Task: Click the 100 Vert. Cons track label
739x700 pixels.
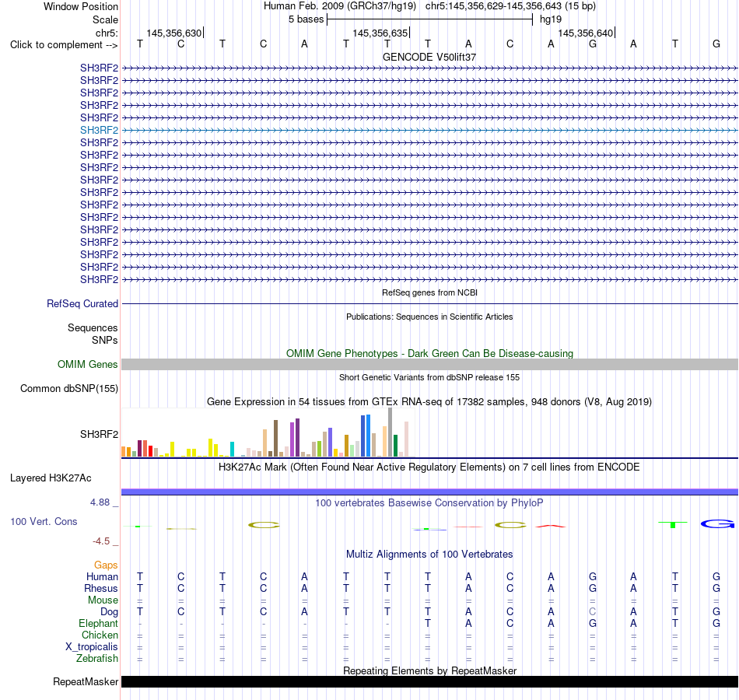Action: 44,521
